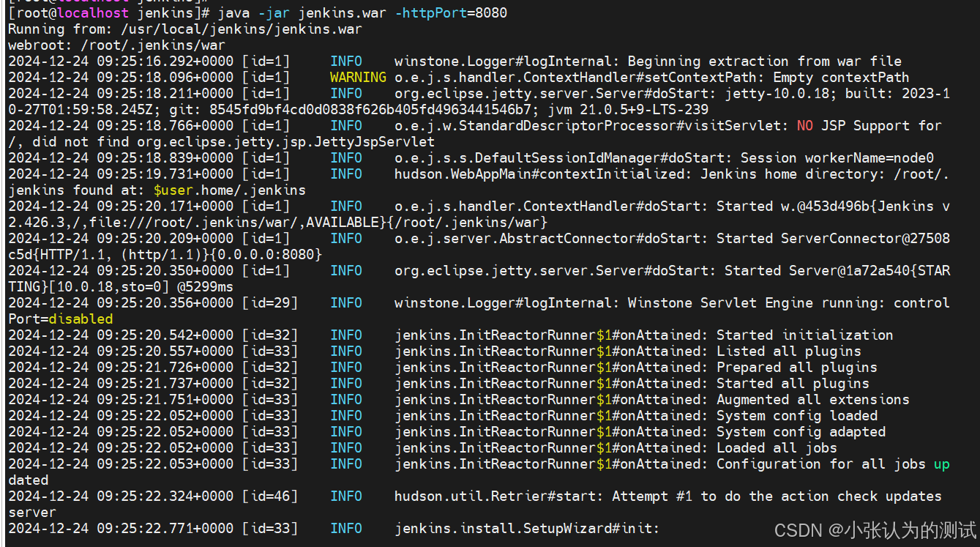The height and width of the screenshot is (547, 980).
Task: Click 'Beginning extraction from war file' message
Action: (x=764, y=62)
